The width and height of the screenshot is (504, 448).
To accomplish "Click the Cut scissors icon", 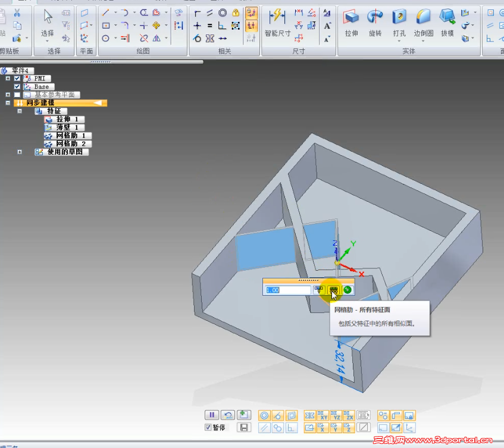I will click(x=17, y=13).
